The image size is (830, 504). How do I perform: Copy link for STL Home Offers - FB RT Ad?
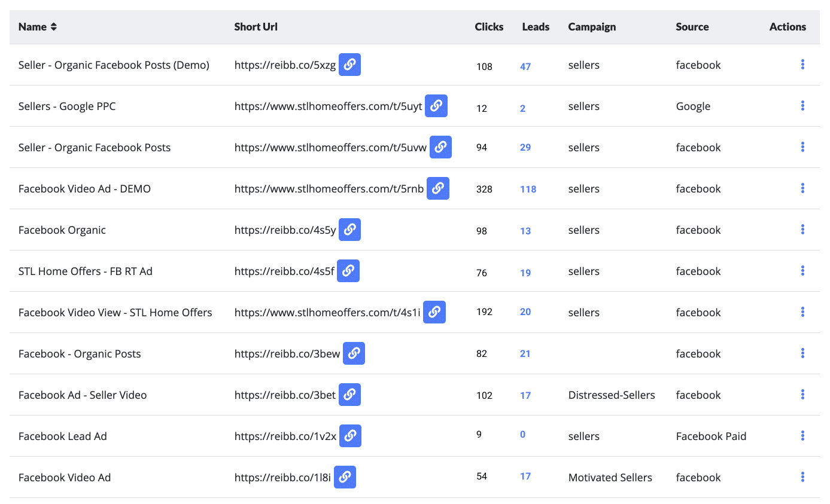[348, 271]
